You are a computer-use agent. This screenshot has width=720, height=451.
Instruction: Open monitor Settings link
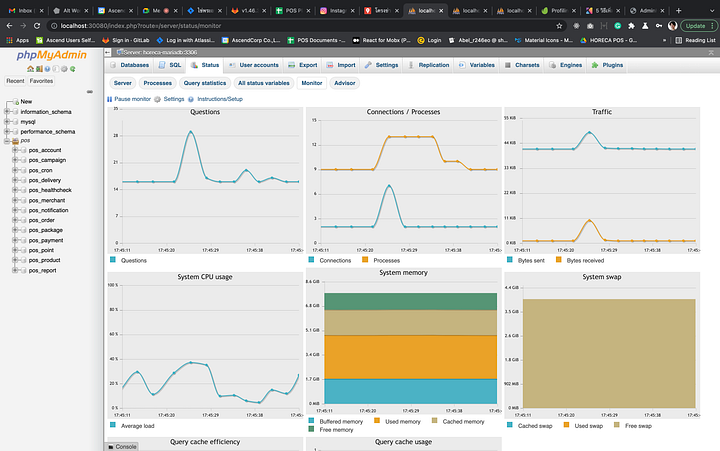169,99
